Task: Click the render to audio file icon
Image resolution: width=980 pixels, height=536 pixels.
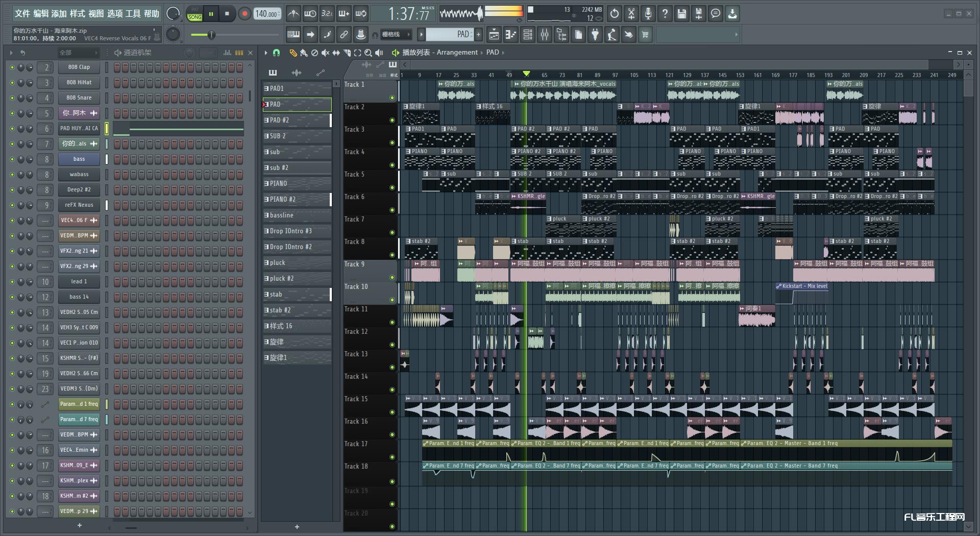Action: tap(699, 14)
